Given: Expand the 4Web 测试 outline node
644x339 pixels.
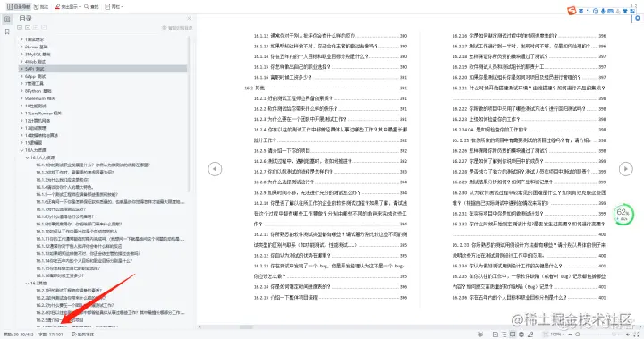Looking at the screenshot, I should pyautogui.click(x=21, y=62).
